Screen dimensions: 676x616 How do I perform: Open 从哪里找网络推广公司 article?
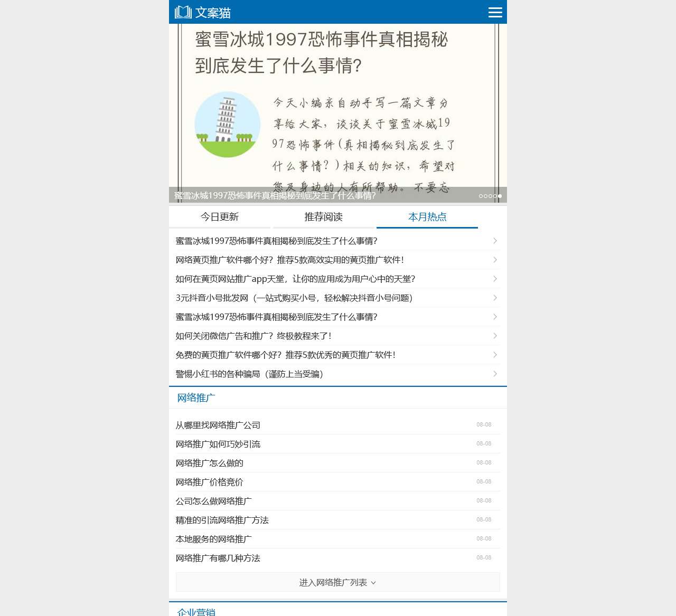218,425
